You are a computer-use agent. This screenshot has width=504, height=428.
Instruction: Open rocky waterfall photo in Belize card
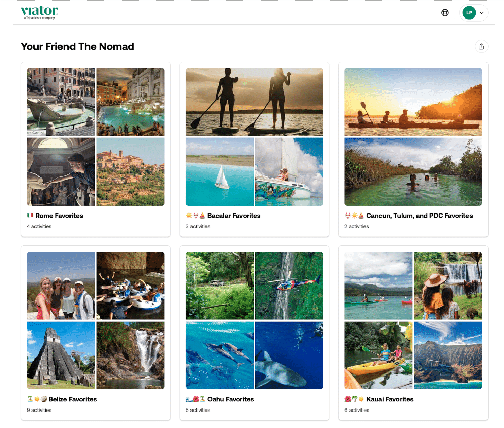tap(130, 355)
